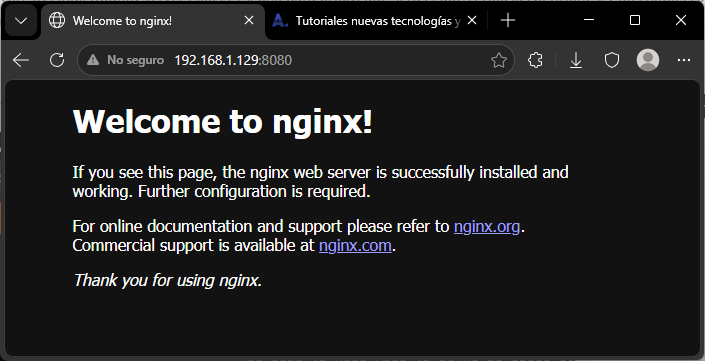Reload the current page

coord(57,60)
